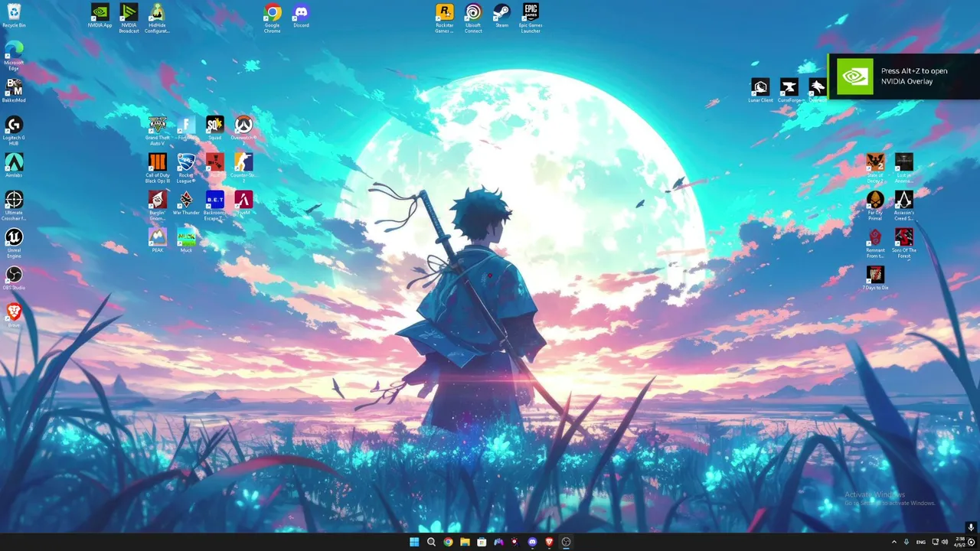
Task: Open NVIDIA Broadcast desktop icon
Action: (x=129, y=18)
